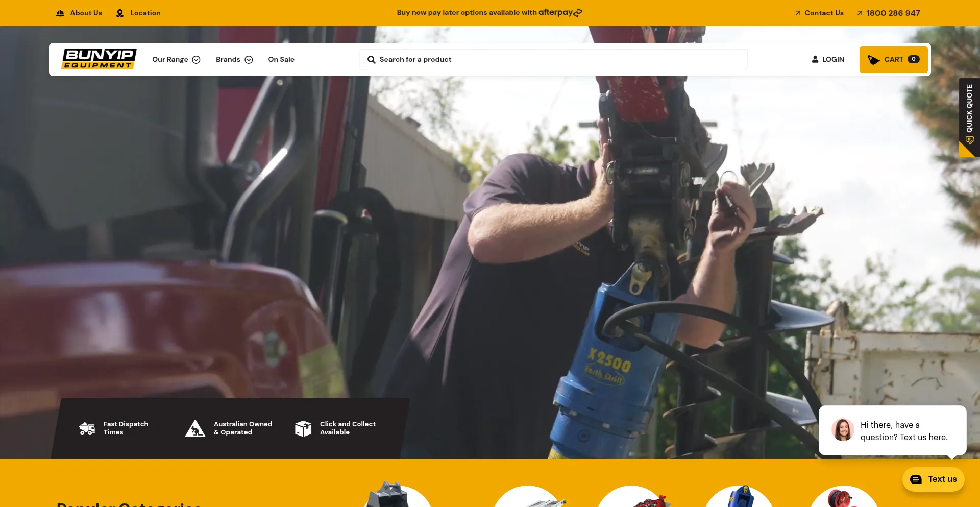Click the Fast Dispatch Times text
Viewport: 980px width, 507px height.
(x=126, y=428)
